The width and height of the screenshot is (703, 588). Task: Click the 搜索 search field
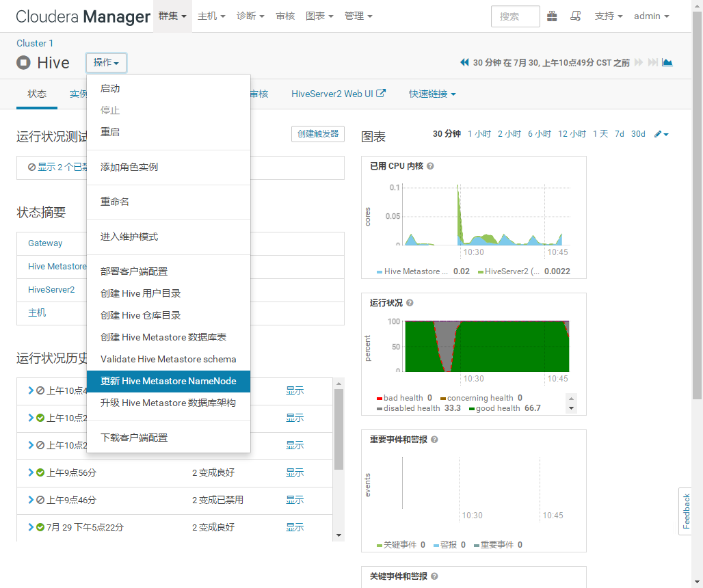(515, 16)
